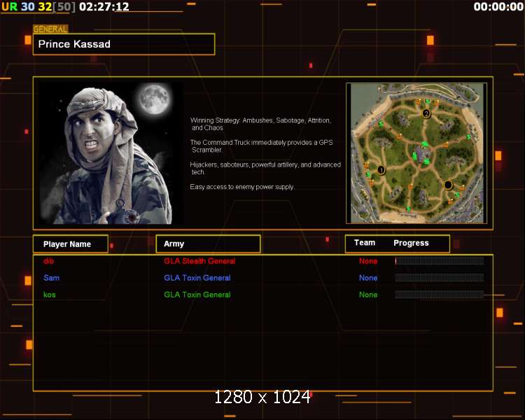
Task: Select player Sam in the list
Action: click(x=50, y=278)
